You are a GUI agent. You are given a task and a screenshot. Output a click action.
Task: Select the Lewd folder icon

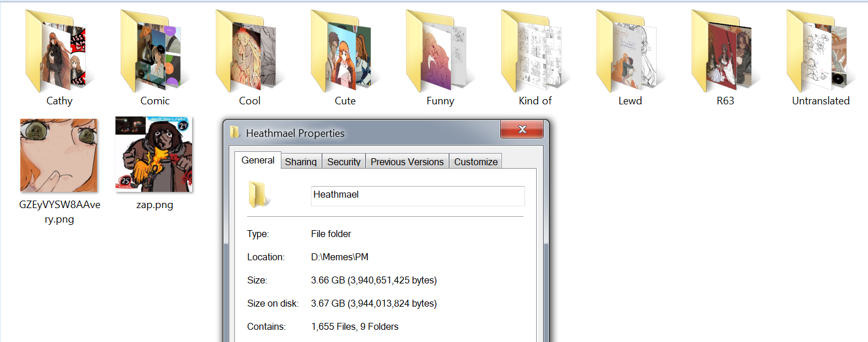coord(628,50)
